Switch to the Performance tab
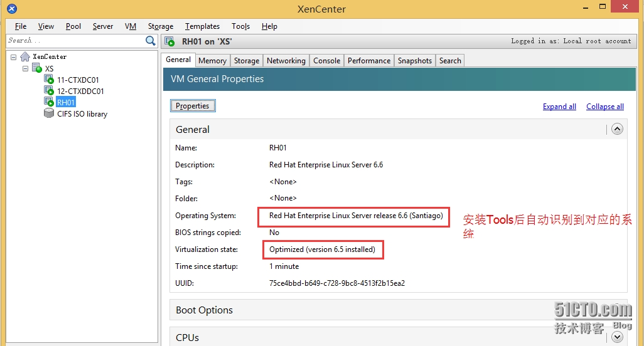The width and height of the screenshot is (644, 346). pyautogui.click(x=369, y=61)
